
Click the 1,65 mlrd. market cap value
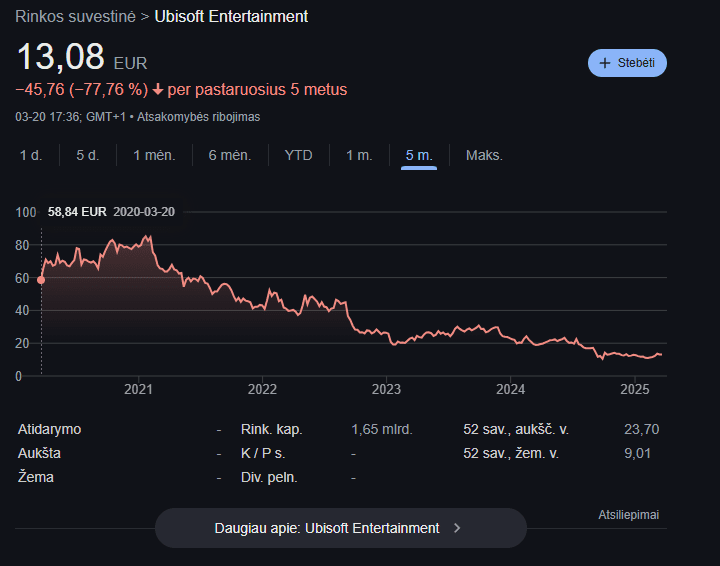coord(382,429)
